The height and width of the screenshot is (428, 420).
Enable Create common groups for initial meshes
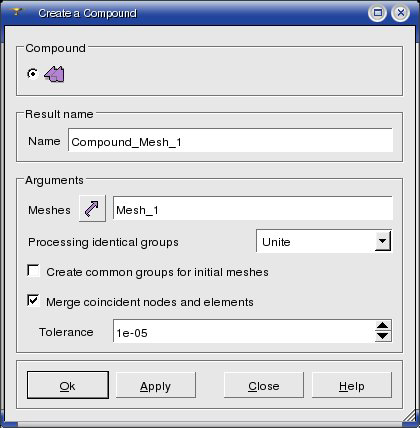click(33, 271)
